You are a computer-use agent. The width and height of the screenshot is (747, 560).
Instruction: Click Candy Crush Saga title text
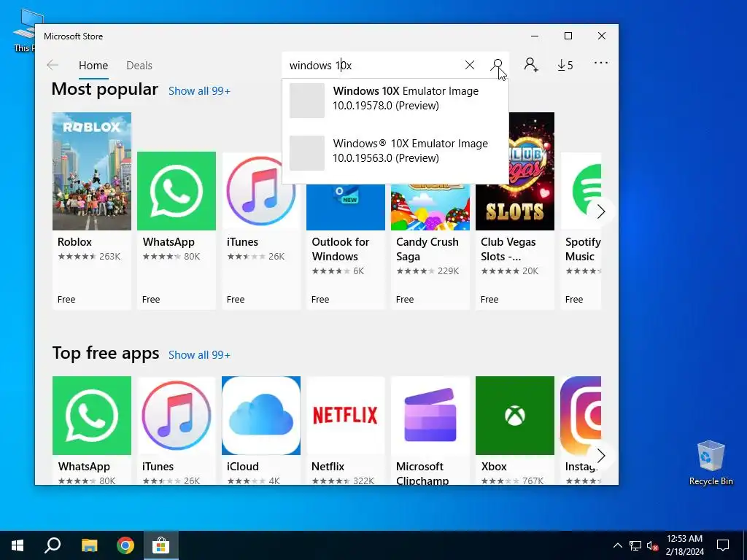[427, 249]
